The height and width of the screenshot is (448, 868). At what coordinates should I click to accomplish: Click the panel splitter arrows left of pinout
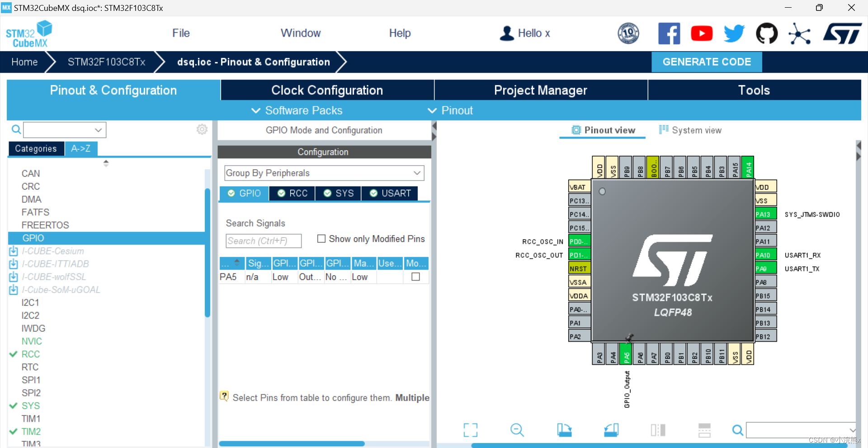pos(434,131)
